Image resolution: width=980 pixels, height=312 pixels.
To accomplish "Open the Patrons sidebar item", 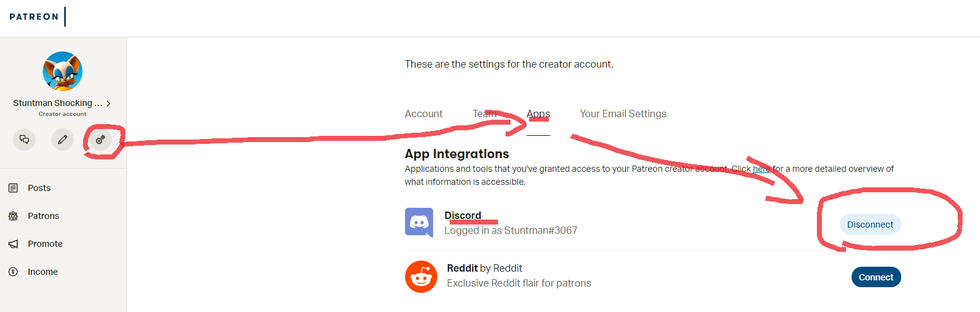I will click(43, 216).
